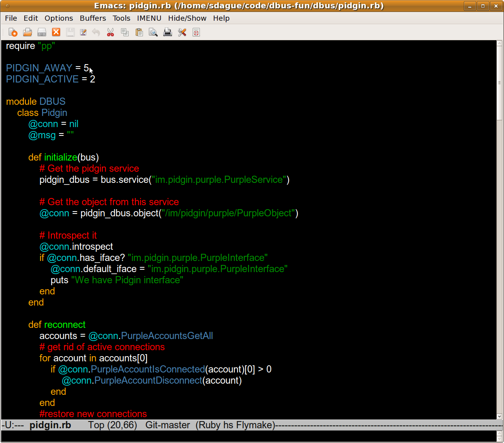Viewport: 504px width, 443px height.
Task: Close current buffer with orange X icon
Action: click(56, 32)
